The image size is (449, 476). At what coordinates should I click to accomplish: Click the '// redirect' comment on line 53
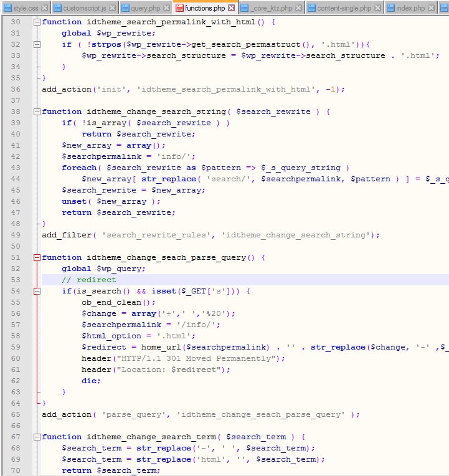[89, 280]
